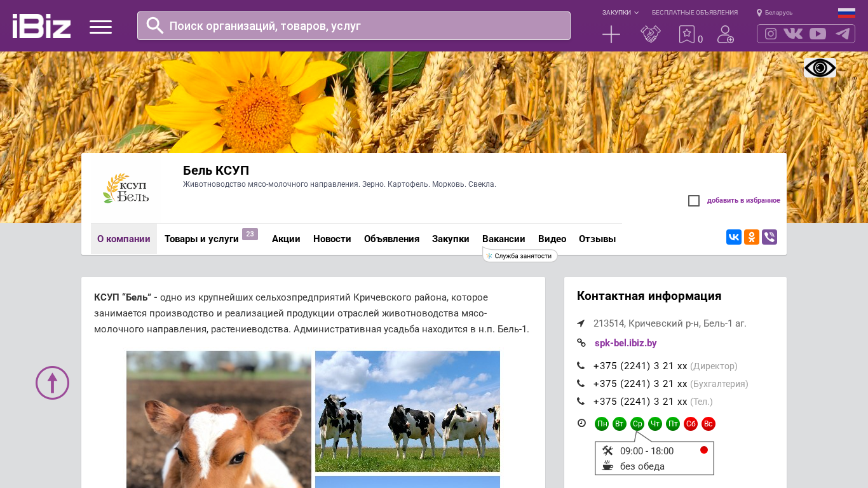Viewport: 868px width, 488px height.
Task: Click the iBiz logo
Action: tap(41, 26)
